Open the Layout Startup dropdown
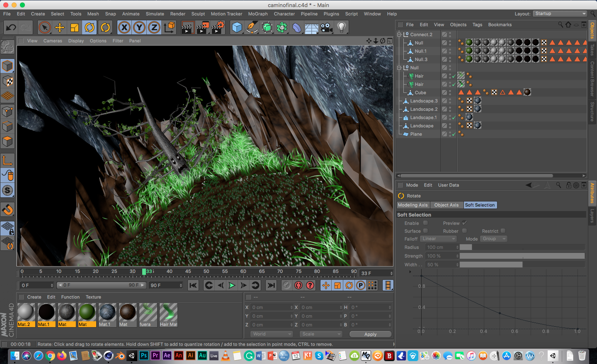Image resolution: width=597 pixels, height=364 pixels. coord(560,14)
